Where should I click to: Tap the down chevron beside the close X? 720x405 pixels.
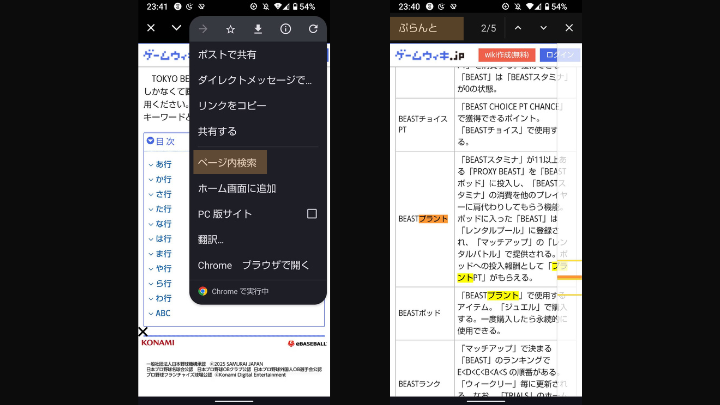[176, 28]
